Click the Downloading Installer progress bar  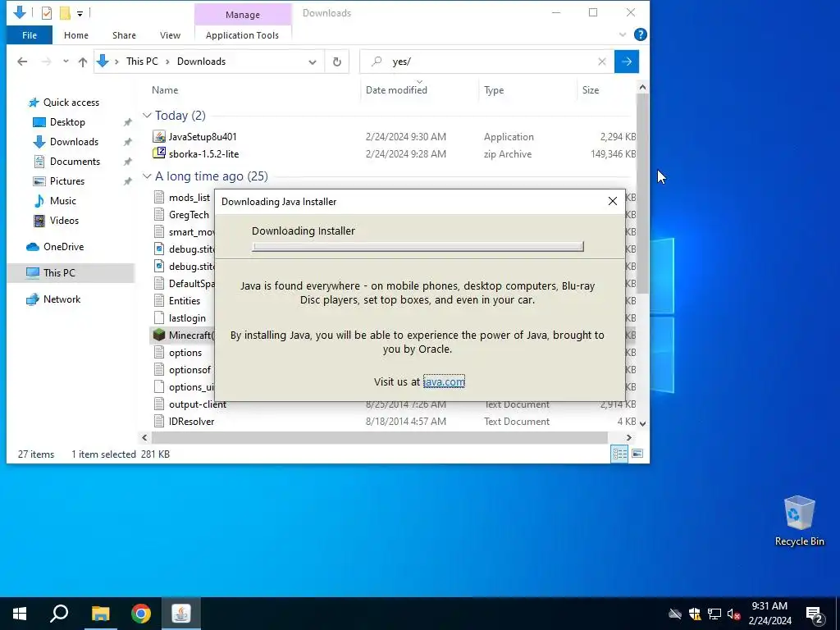[418, 246]
